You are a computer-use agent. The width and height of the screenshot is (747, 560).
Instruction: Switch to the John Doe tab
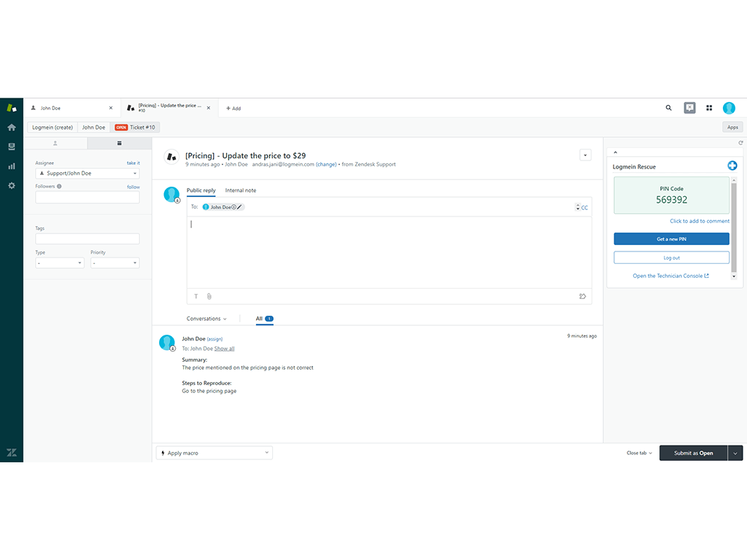(x=71, y=108)
